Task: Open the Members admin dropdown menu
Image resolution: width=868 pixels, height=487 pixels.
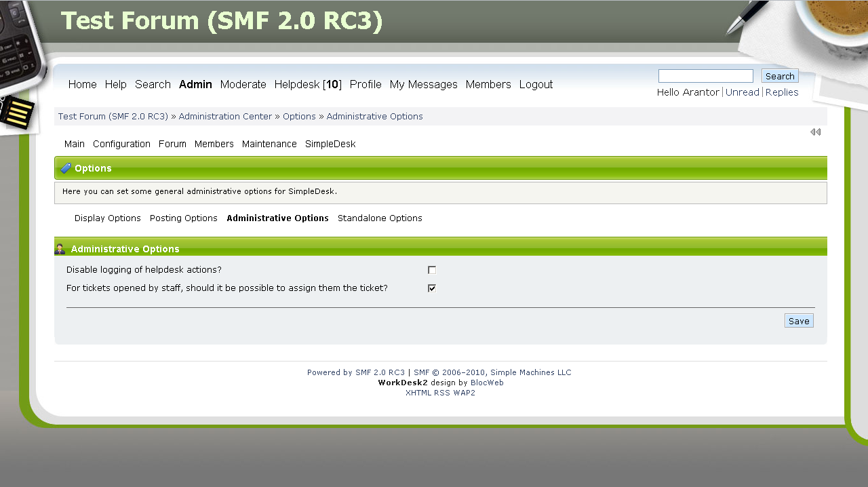Action: 214,144
